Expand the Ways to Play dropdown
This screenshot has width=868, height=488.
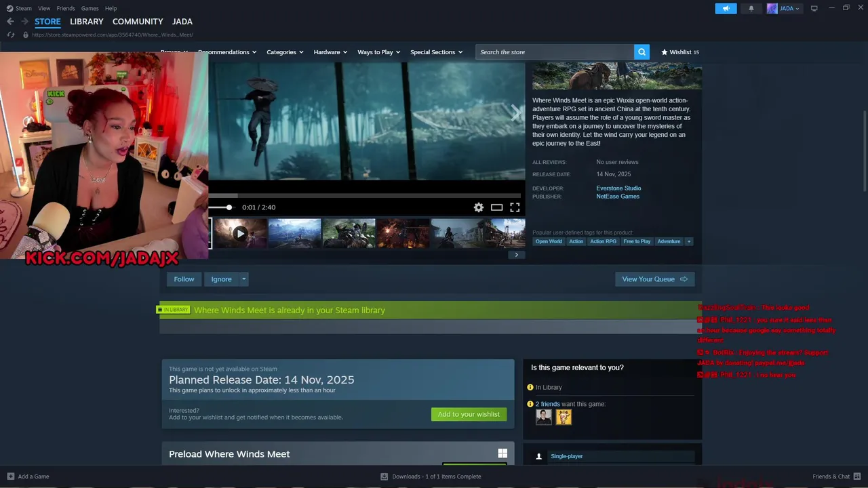(379, 52)
